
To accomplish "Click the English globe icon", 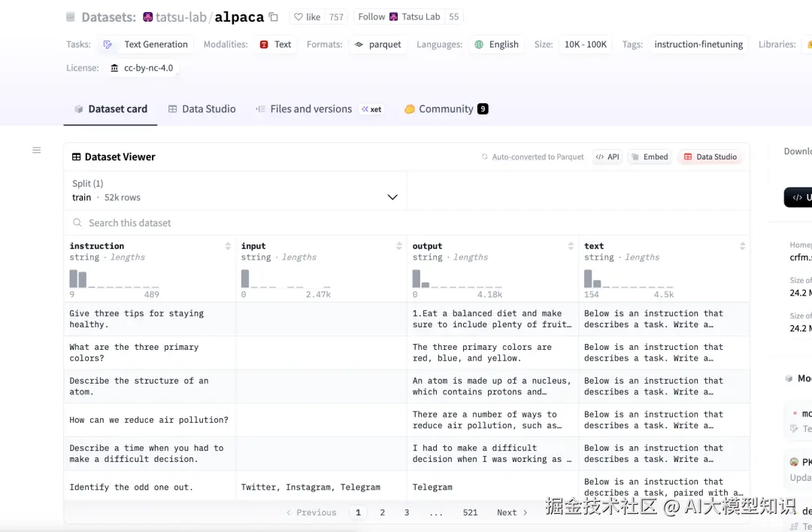I will click(479, 44).
